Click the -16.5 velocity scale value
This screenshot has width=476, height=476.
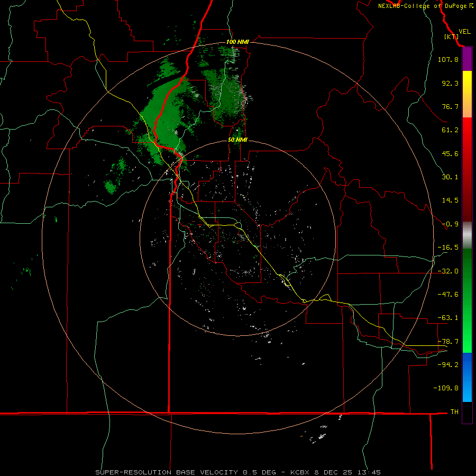448,248
